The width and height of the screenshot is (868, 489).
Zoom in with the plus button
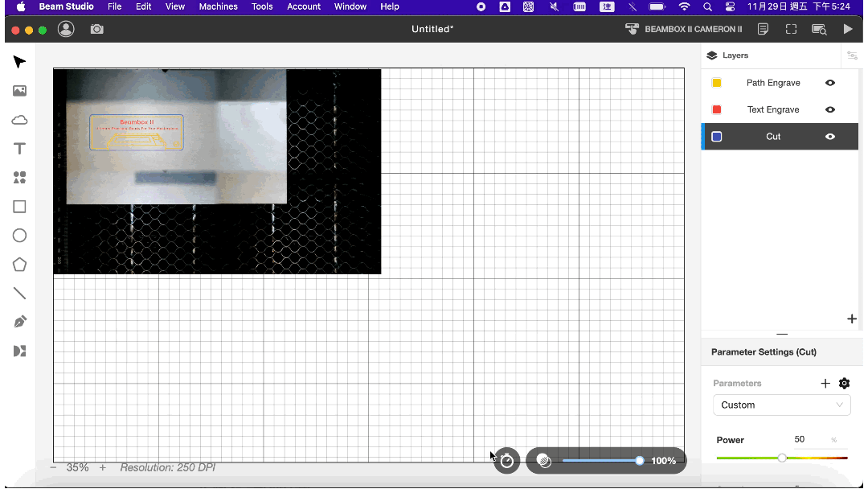click(102, 467)
